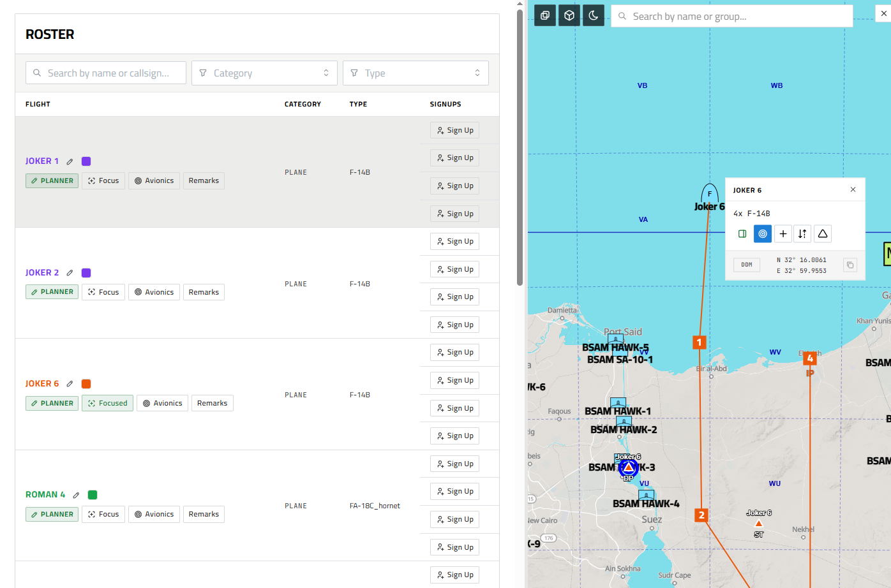The image size is (891, 588).
Task: Open the edit pencil next to JOKER 6
Action: click(70, 384)
